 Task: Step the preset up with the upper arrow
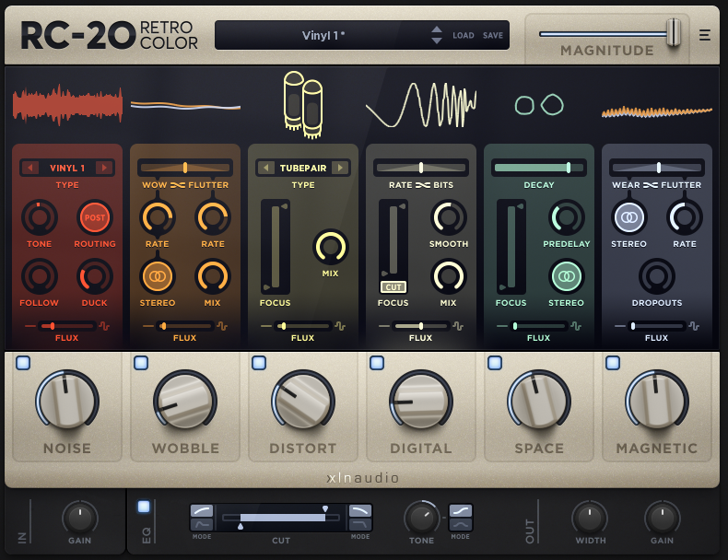[437, 29]
